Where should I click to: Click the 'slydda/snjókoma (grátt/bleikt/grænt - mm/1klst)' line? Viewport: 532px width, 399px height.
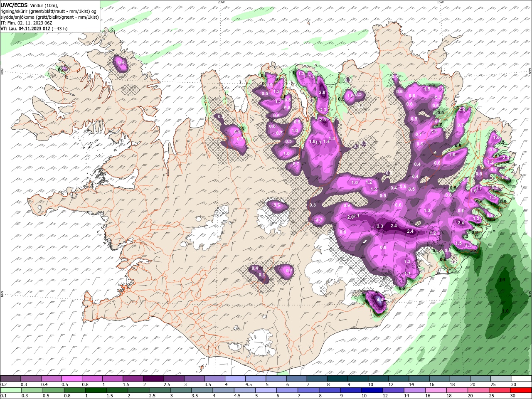click(x=49, y=17)
